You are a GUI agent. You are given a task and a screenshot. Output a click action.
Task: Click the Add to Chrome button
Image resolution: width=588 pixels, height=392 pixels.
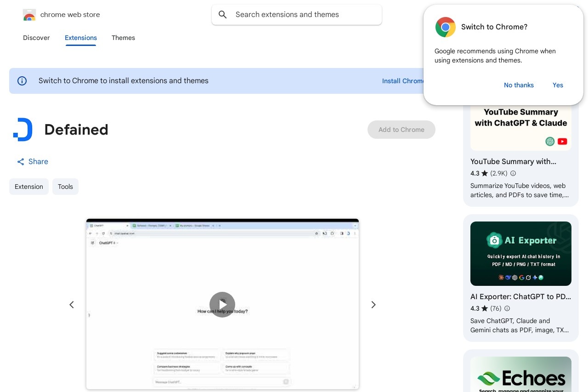[x=401, y=130]
